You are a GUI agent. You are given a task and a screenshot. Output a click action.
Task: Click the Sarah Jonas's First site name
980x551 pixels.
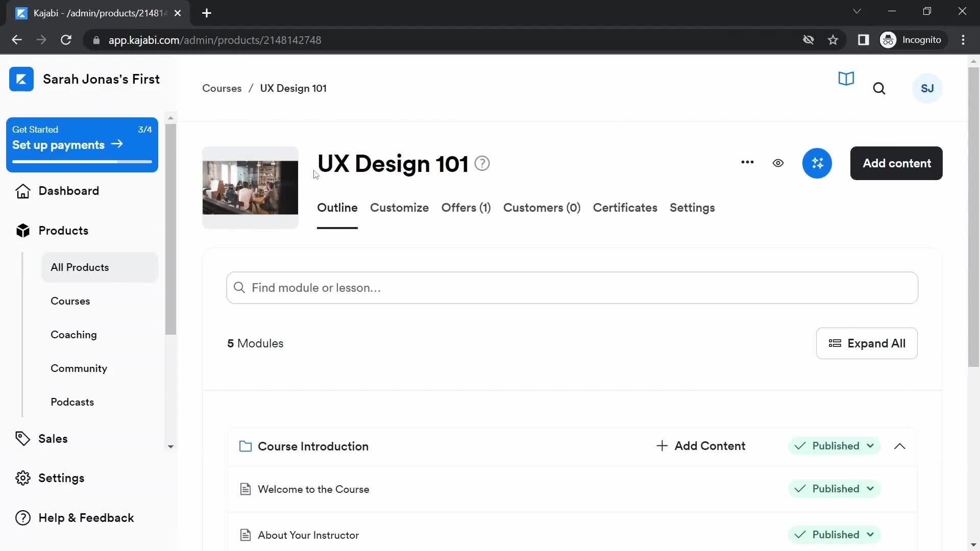point(101,79)
